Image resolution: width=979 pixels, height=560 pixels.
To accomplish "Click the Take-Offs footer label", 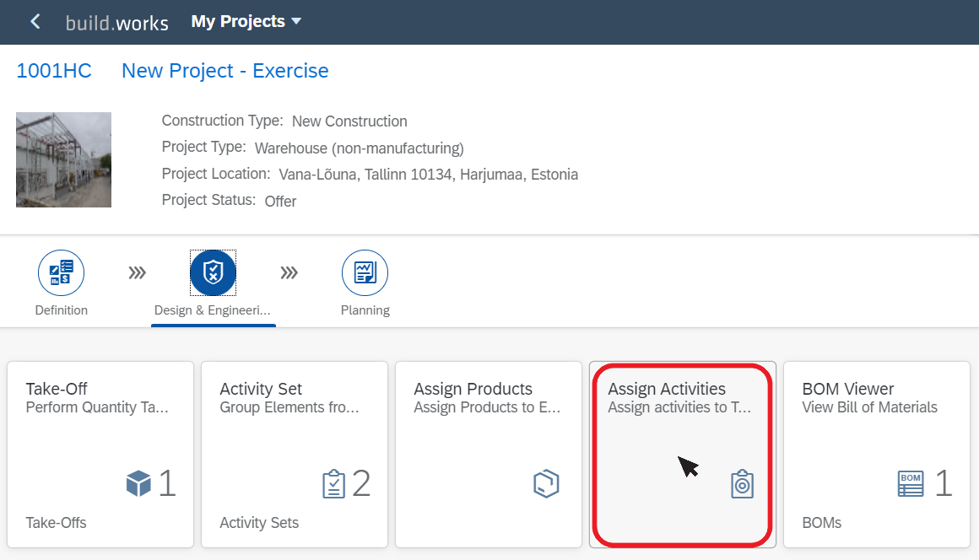I will point(57,523).
